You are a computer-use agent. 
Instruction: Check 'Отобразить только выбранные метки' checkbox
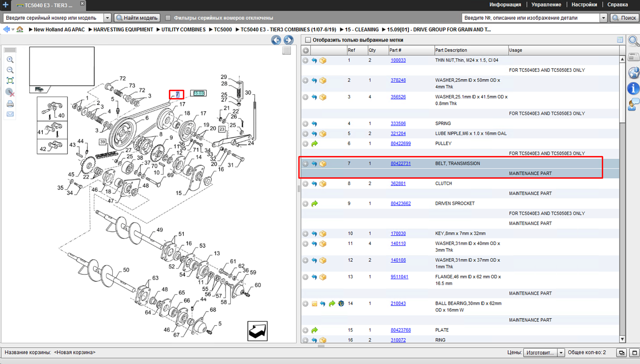click(308, 40)
